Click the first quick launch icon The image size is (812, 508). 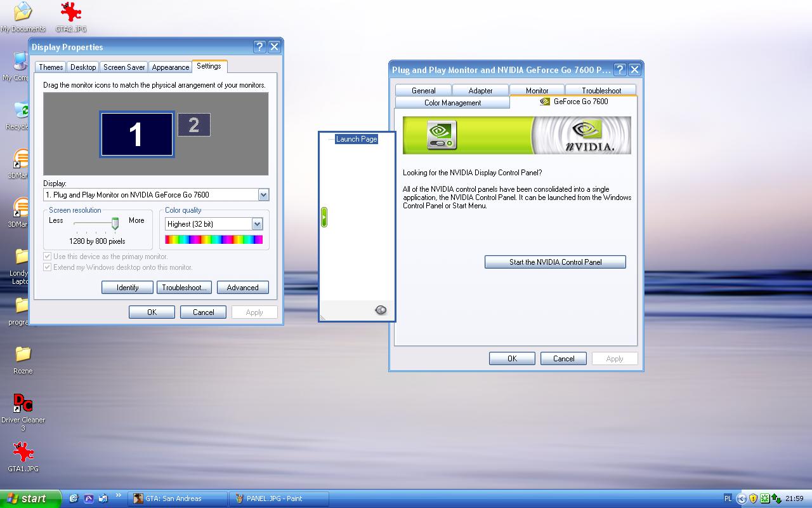(x=74, y=498)
